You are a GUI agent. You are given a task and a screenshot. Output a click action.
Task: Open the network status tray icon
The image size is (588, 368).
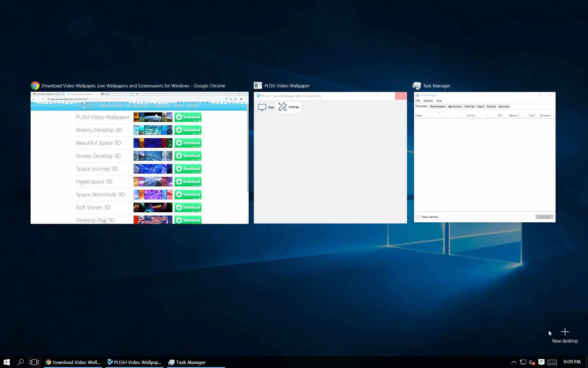523,362
